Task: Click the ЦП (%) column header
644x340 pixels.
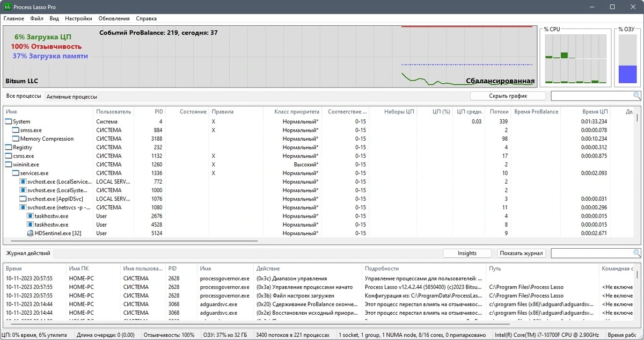Action: click(434, 112)
